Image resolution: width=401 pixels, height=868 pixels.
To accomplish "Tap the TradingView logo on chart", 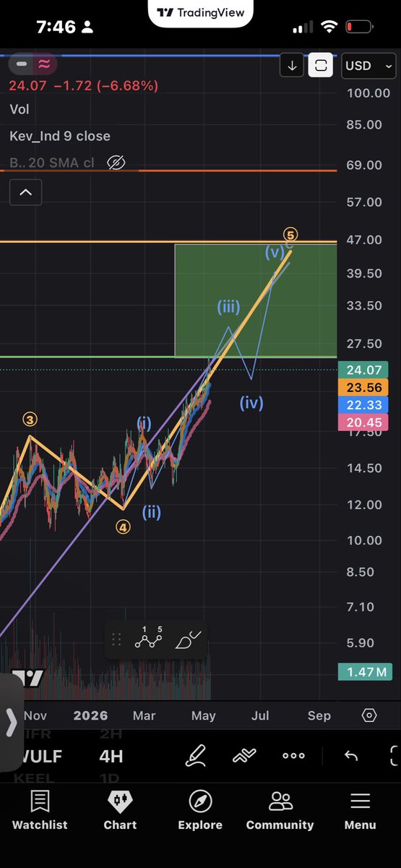I will [x=27, y=680].
